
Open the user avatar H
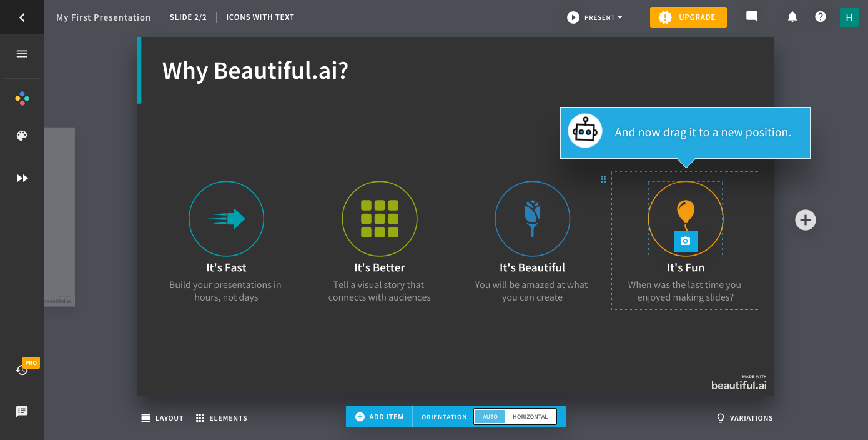pyautogui.click(x=849, y=17)
